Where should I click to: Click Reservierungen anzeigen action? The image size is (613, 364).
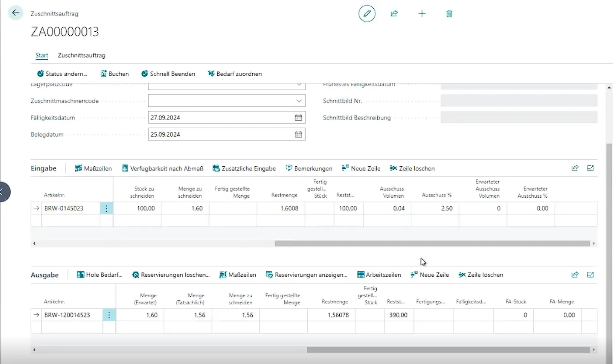click(x=306, y=275)
